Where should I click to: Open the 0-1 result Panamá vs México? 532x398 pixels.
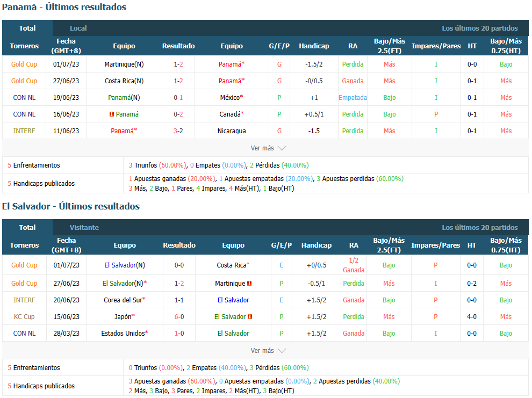point(178,98)
